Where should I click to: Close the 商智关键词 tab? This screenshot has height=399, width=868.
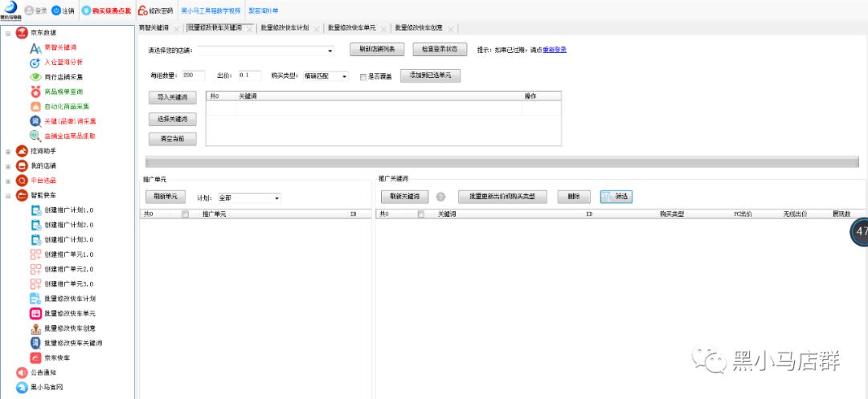[x=177, y=29]
